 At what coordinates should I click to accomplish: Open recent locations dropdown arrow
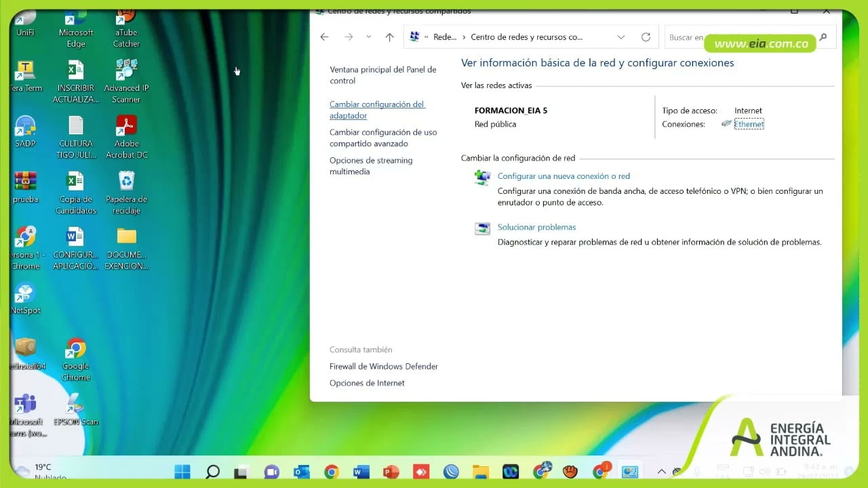[x=368, y=37]
